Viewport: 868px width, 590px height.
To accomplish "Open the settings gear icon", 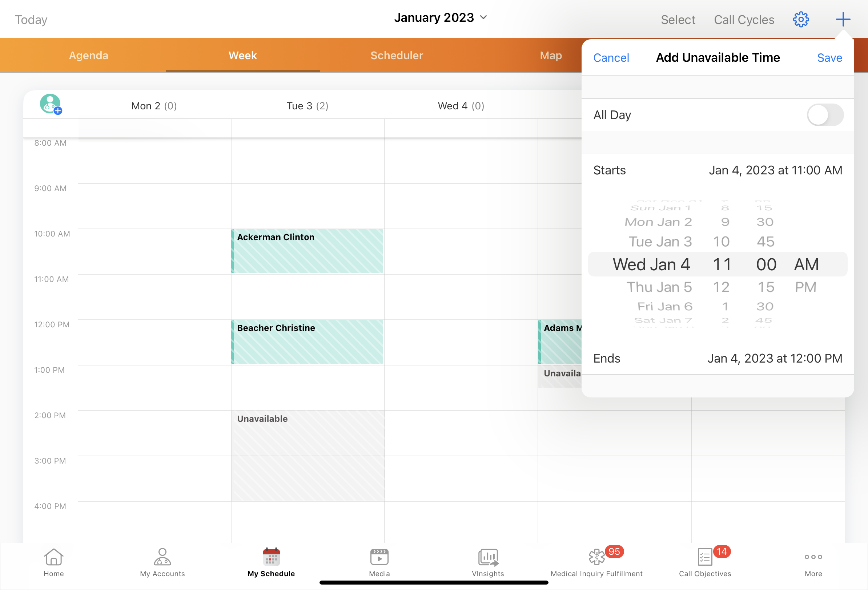I will (800, 19).
